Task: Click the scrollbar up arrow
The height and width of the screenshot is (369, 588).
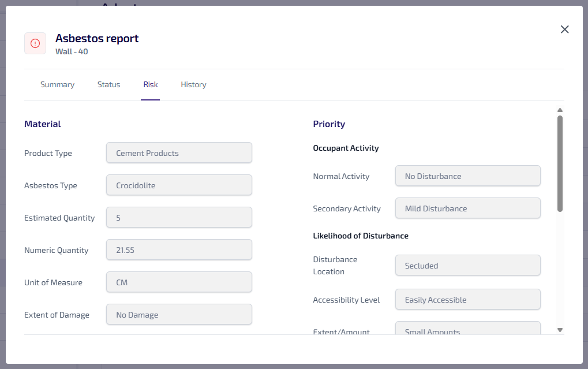Action: (560, 110)
